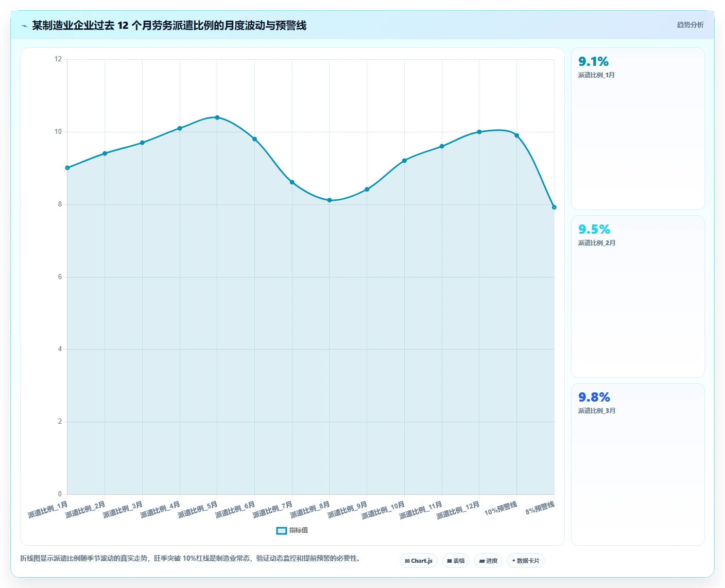Viewport: 725px width, 588px height.
Task: Click the y-axis value 6
Action: point(60,277)
